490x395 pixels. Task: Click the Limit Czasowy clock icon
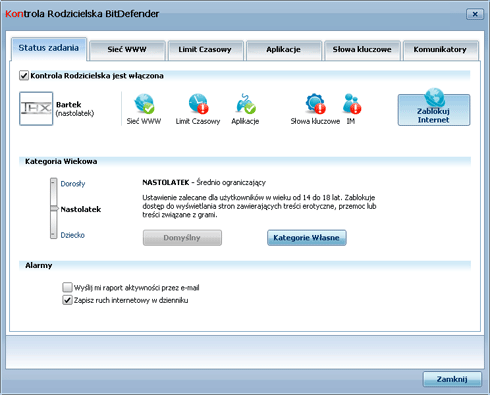click(198, 104)
